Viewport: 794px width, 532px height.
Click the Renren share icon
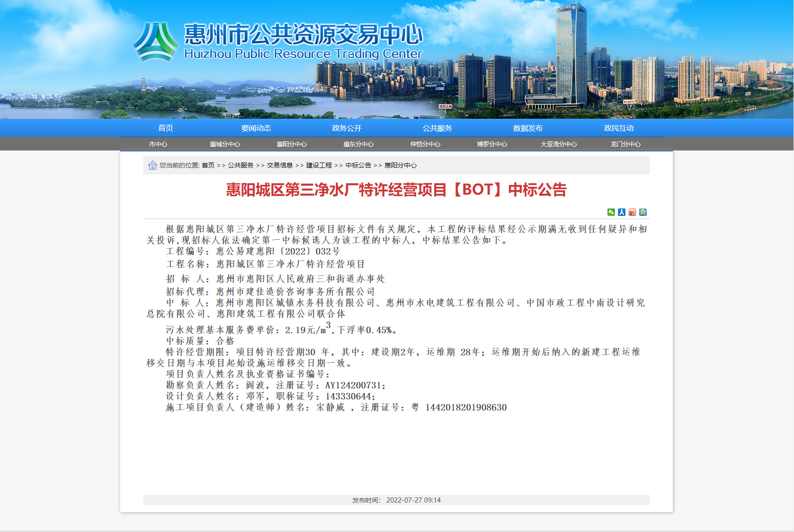click(x=621, y=212)
